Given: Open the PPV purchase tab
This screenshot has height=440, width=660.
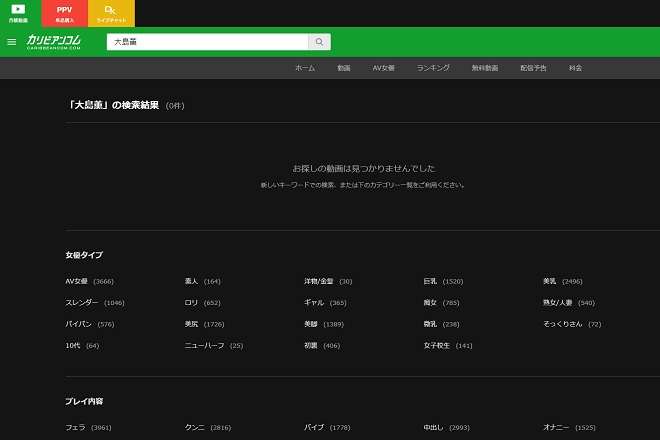Looking at the screenshot, I should (65, 13).
